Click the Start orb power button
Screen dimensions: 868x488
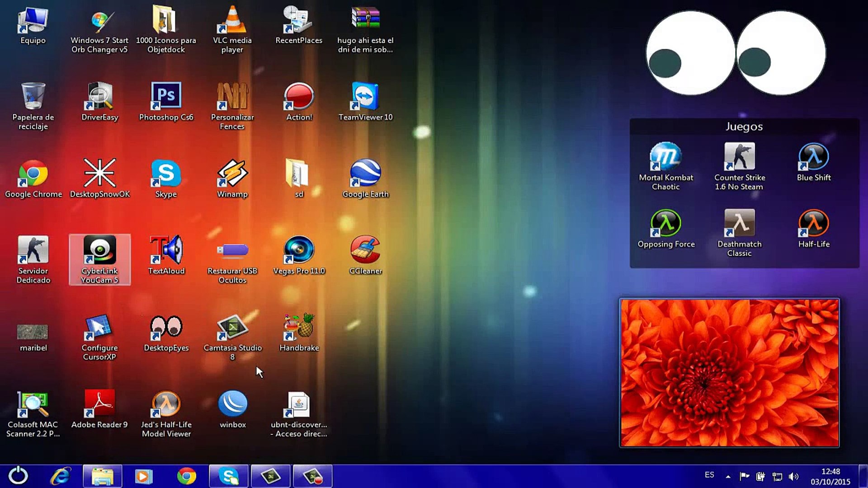coord(19,476)
